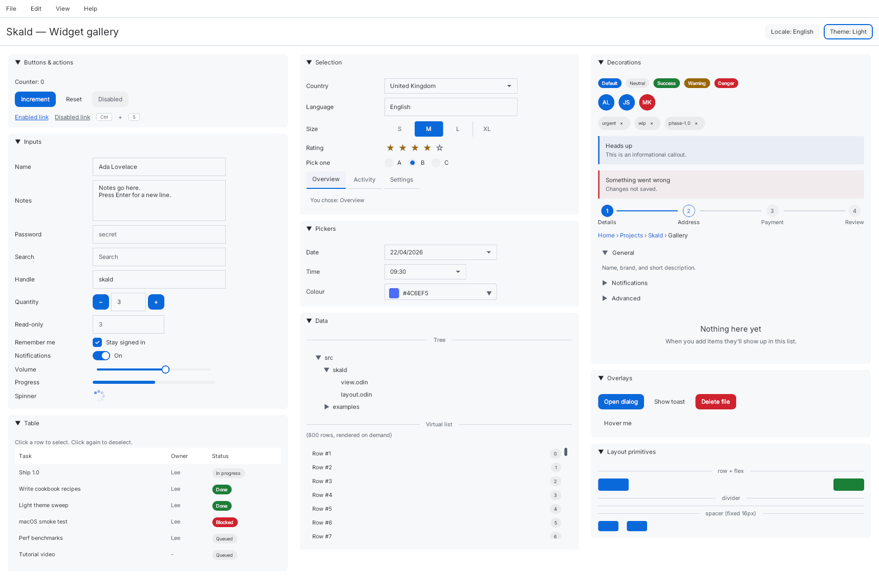The width and height of the screenshot is (879, 588).
Task: Collapse the Buttons & actions section
Action: click(x=18, y=62)
